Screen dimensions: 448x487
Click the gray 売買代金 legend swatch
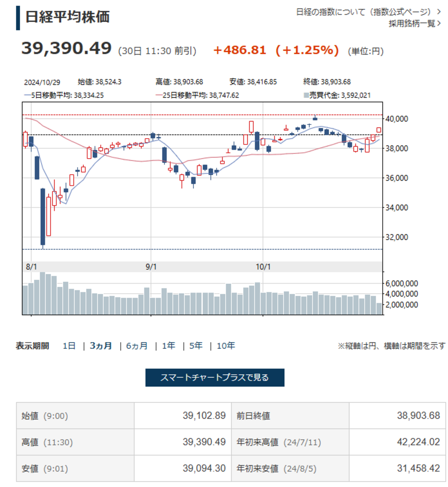point(306,95)
